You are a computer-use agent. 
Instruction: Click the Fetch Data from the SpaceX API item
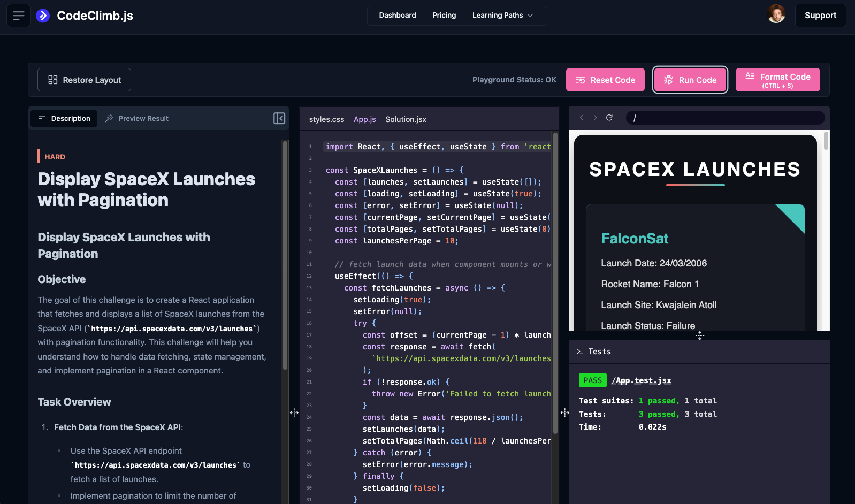click(118, 427)
